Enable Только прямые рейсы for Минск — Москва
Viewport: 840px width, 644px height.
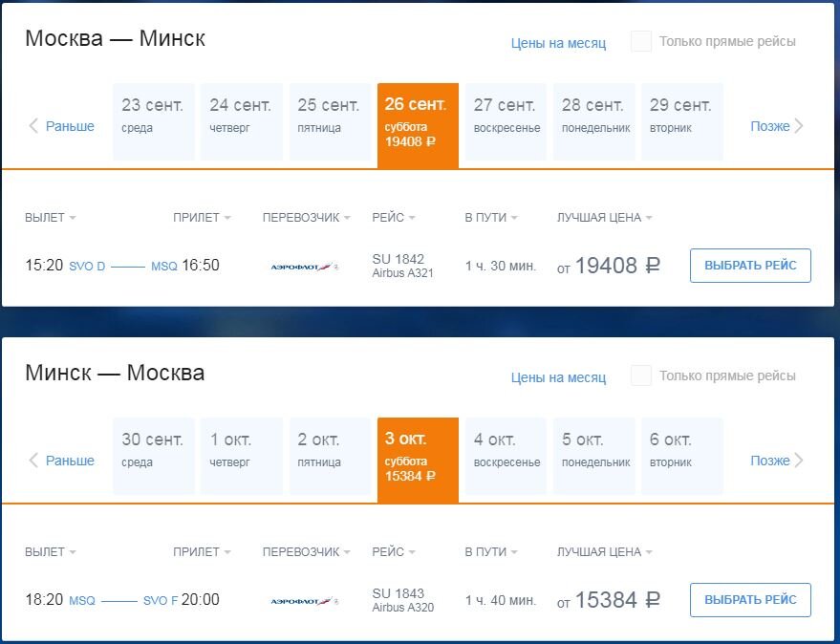(x=640, y=376)
